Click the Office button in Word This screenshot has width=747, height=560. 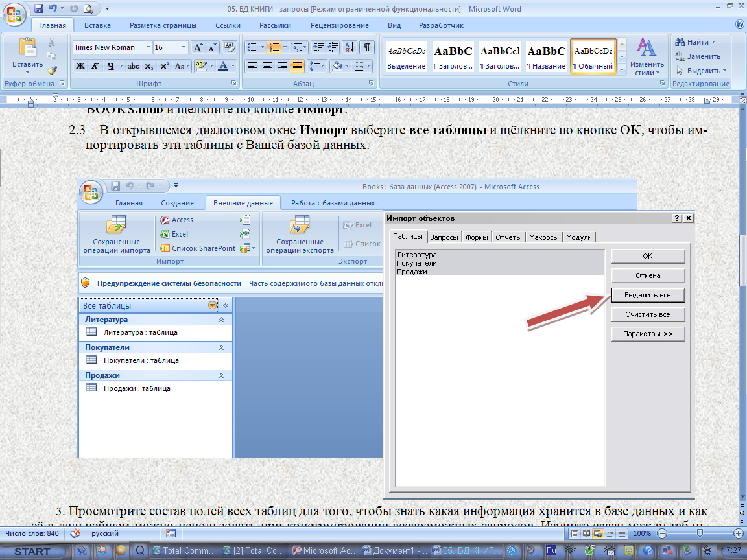click(14, 14)
